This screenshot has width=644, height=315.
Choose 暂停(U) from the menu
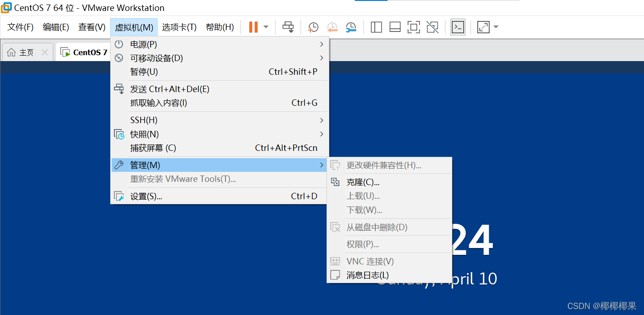220,72
